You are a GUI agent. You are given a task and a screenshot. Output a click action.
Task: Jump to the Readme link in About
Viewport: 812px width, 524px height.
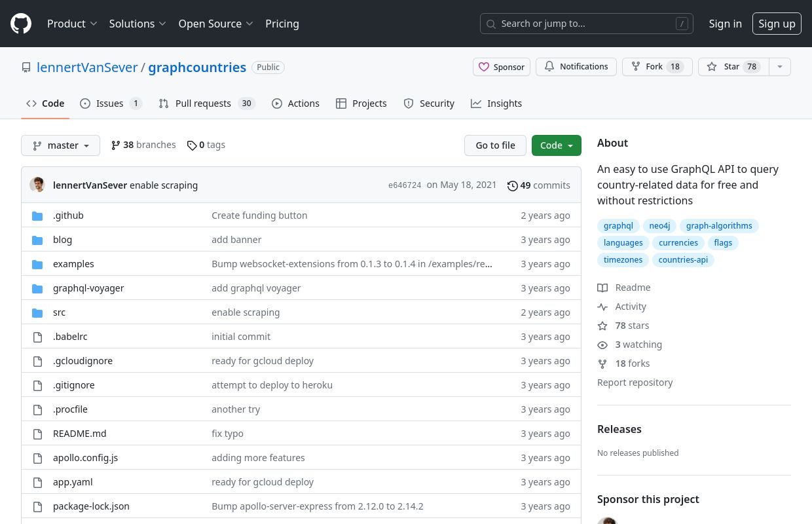(624, 288)
